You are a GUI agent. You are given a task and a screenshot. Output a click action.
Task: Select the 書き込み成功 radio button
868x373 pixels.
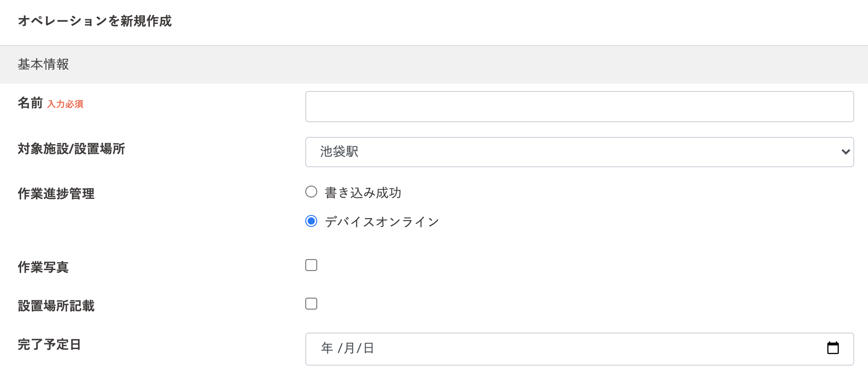coord(311,192)
